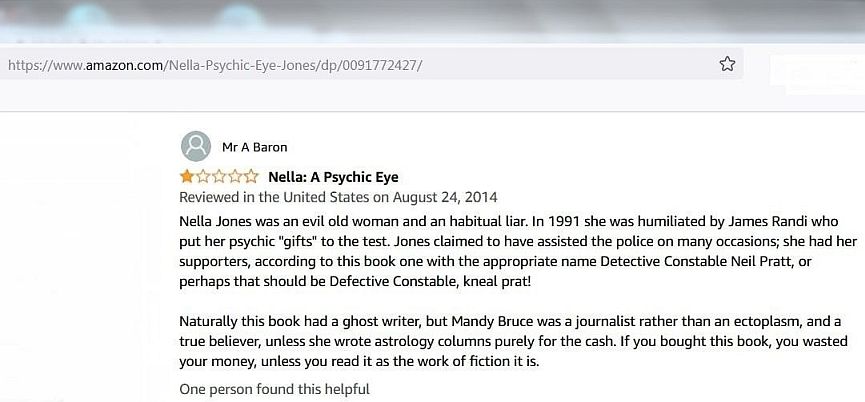Click the second empty rating star

(x=203, y=176)
